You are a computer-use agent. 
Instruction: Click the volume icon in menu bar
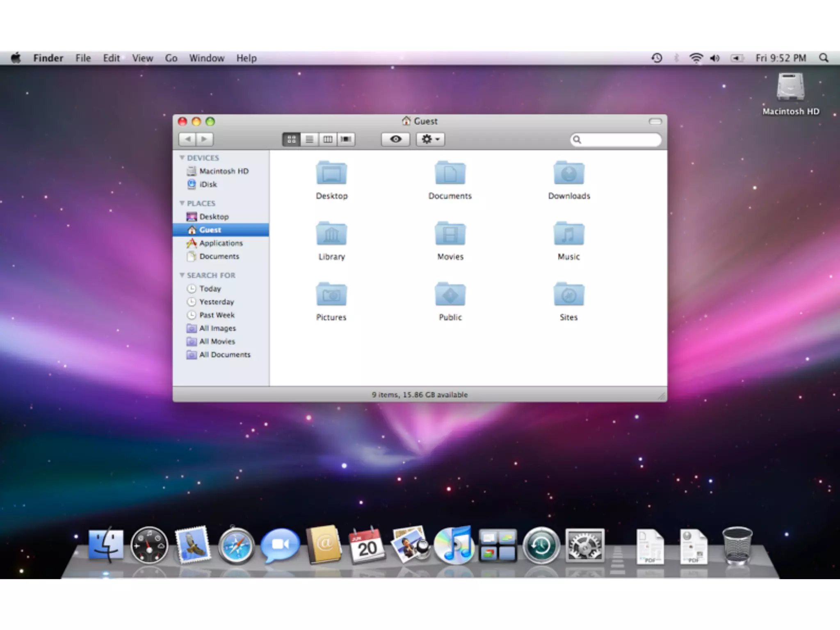[x=715, y=58]
